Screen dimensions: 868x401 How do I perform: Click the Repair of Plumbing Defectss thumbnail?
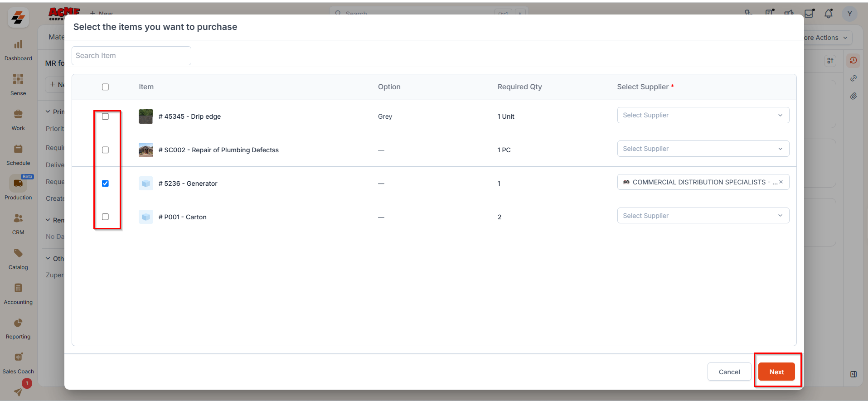(x=146, y=150)
